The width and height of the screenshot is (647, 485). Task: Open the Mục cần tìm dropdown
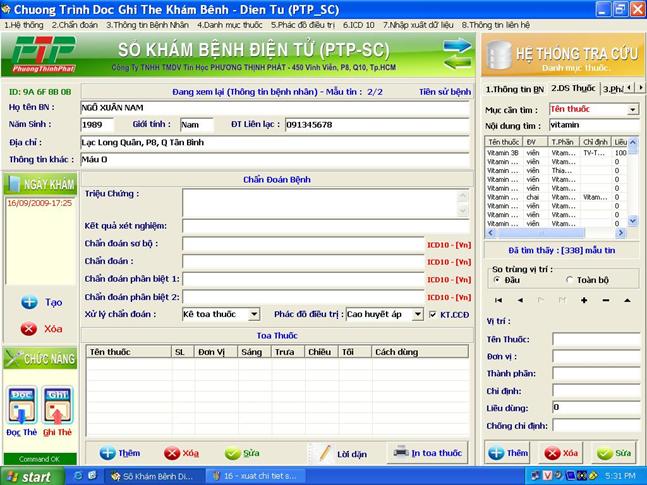pos(632,109)
